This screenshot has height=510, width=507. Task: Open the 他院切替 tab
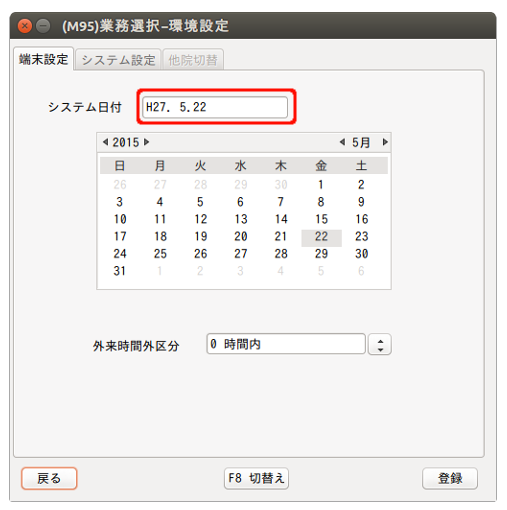tap(193, 60)
